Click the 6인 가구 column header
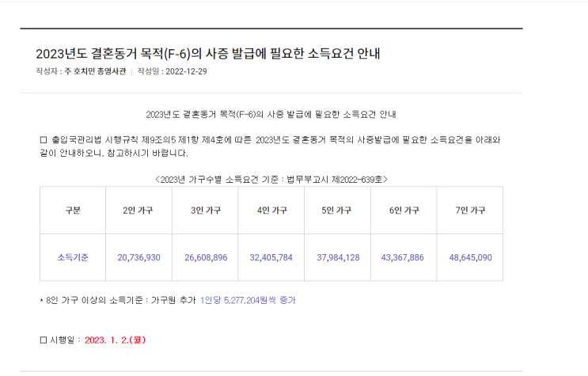 tap(404, 210)
